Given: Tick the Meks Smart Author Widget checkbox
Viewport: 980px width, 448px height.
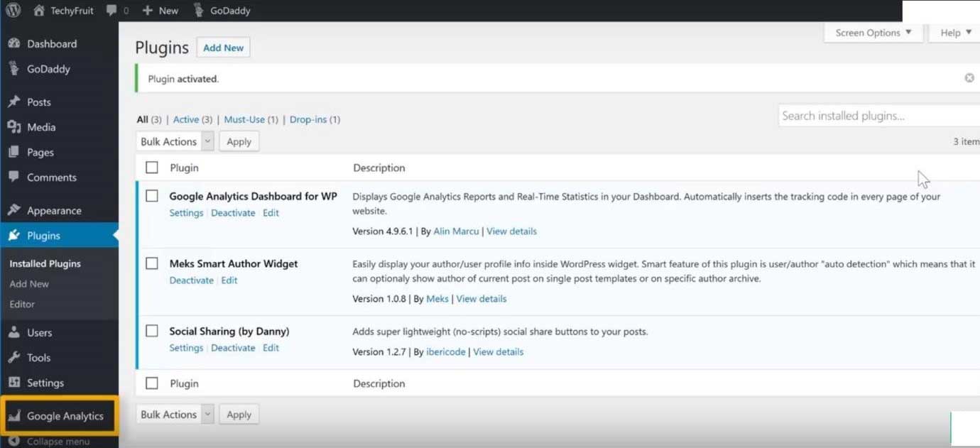Looking at the screenshot, I should click(152, 263).
